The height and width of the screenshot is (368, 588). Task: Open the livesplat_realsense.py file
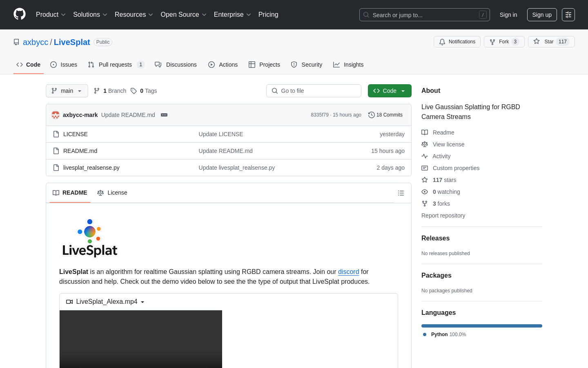[x=91, y=168]
